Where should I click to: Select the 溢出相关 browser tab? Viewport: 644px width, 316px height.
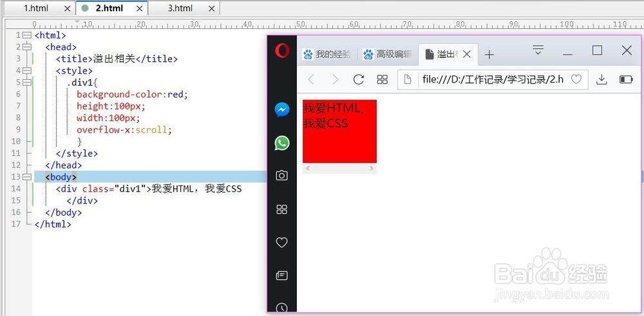(442, 54)
